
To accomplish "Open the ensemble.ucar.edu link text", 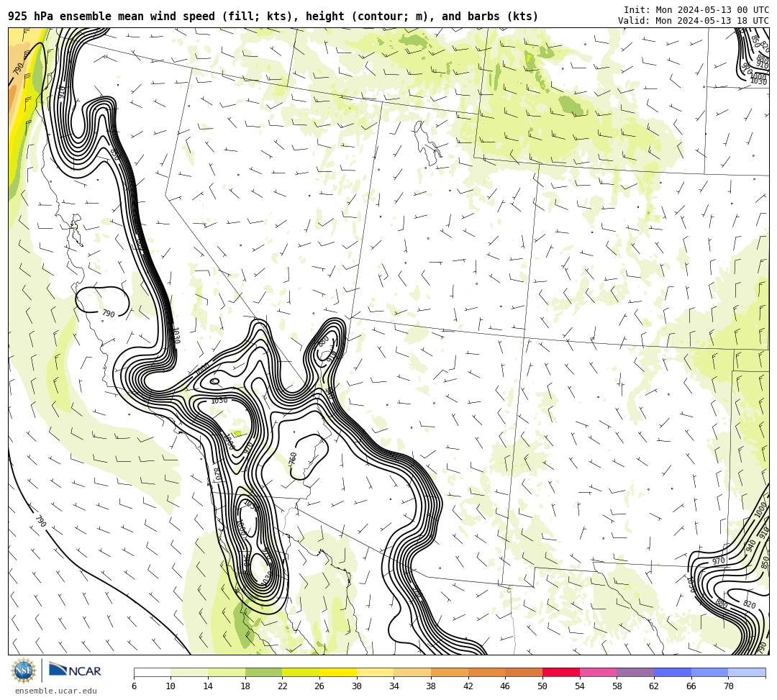I will click(x=56, y=691).
